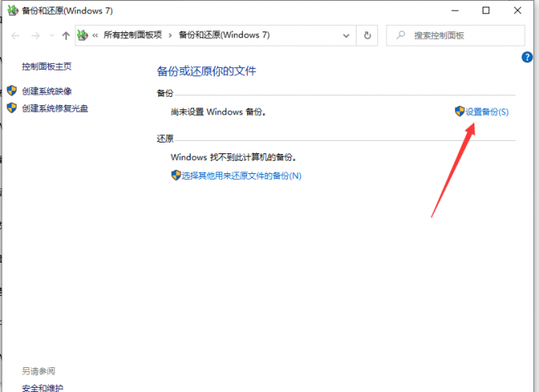Image resolution: width=539 pixels, height=392 pixels.
Task: Click the window title bar app icon
Action: [x=12, y=11]
